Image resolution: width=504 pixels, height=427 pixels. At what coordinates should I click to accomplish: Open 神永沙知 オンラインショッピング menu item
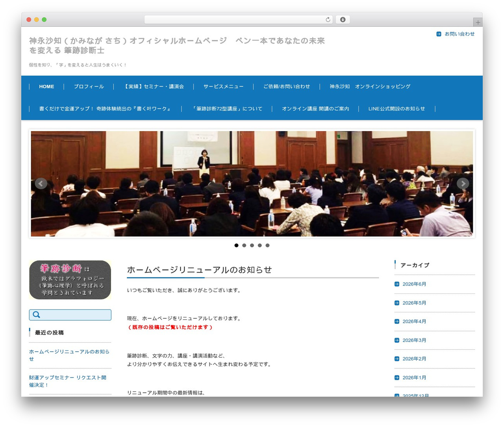(370, 87)
